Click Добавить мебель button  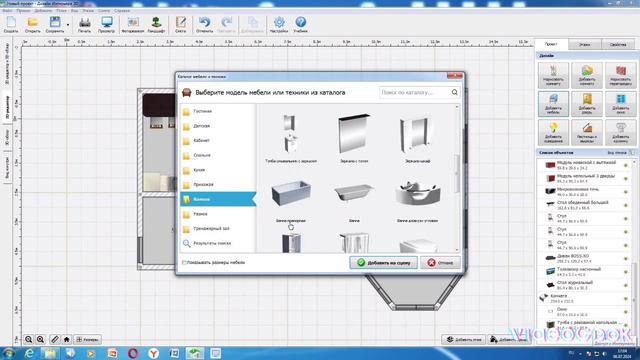553,104
